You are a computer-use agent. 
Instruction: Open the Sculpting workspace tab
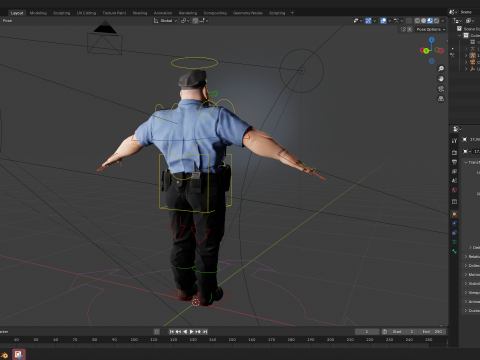[x=62, y=13]
